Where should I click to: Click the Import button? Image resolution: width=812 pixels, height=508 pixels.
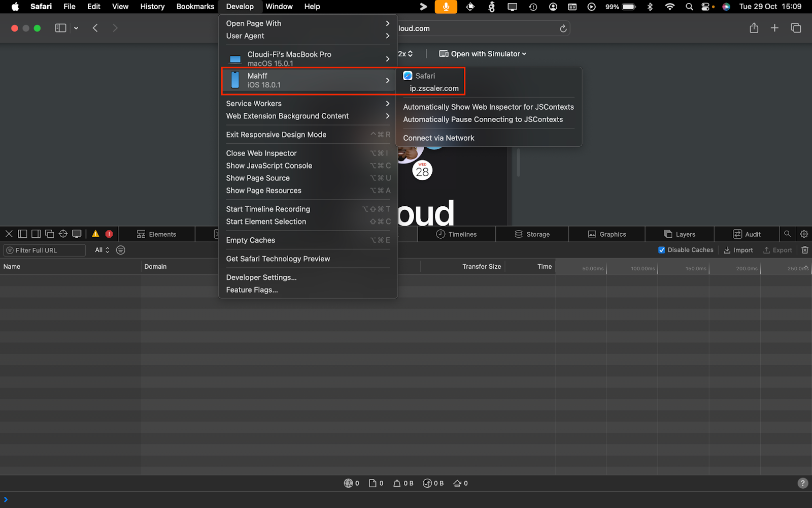pyautogui.click(x=738, y=250)
